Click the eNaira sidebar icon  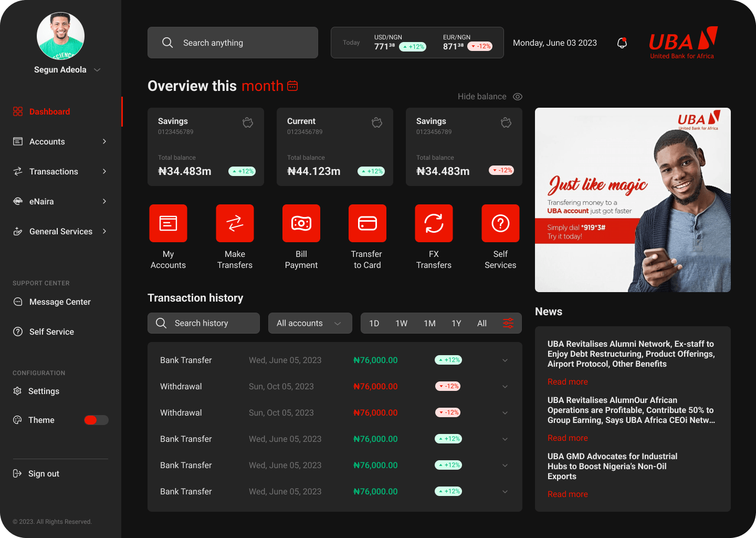[18, 201]
